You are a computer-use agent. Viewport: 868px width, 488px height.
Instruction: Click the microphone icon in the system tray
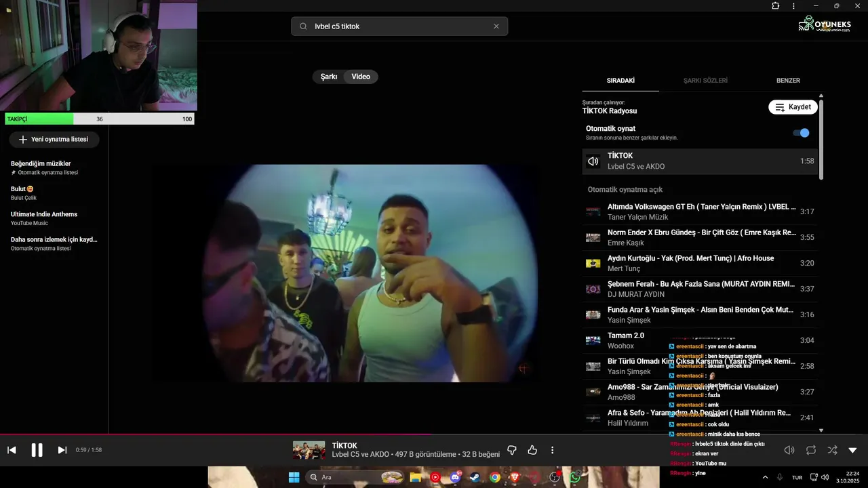780,477
